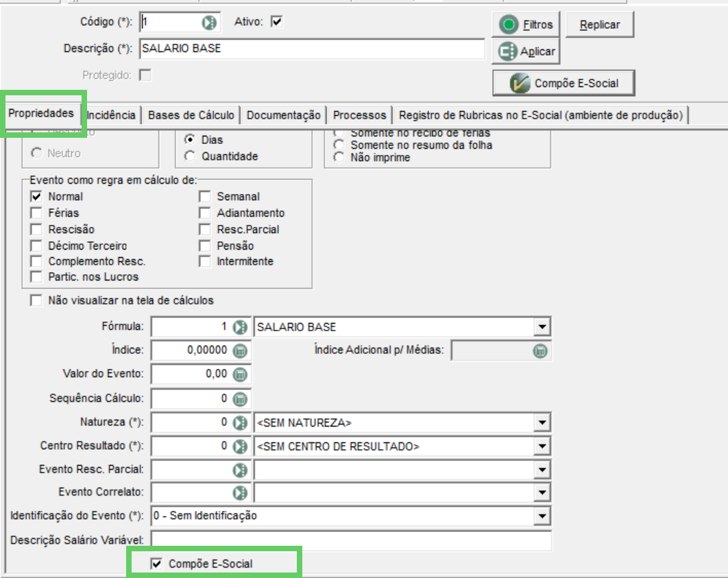Select the Não imprime radio option
Viewport: 728px width, 578px height.
(339, 158)
